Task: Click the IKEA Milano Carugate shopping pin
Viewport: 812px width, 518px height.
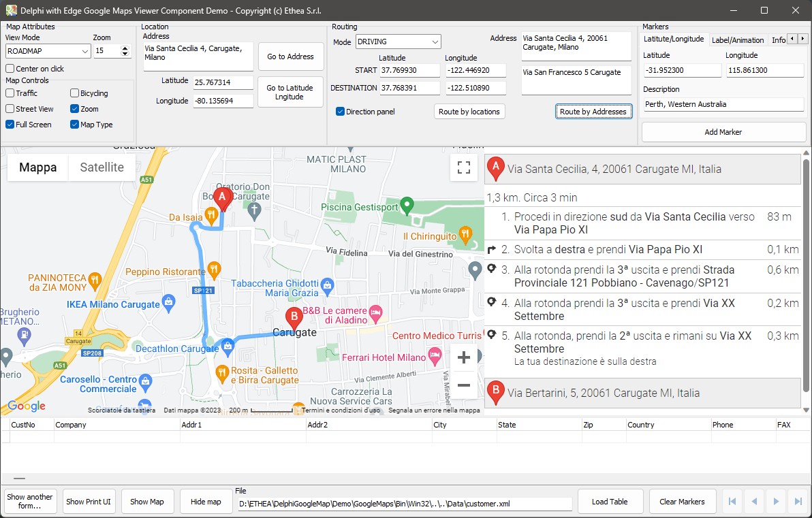Action: coord(168,302)
